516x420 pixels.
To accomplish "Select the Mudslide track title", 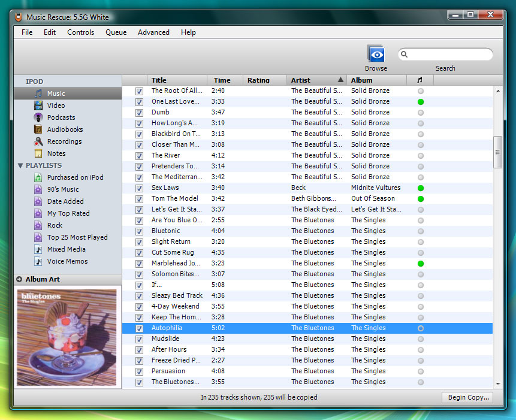I will [165, 339].
